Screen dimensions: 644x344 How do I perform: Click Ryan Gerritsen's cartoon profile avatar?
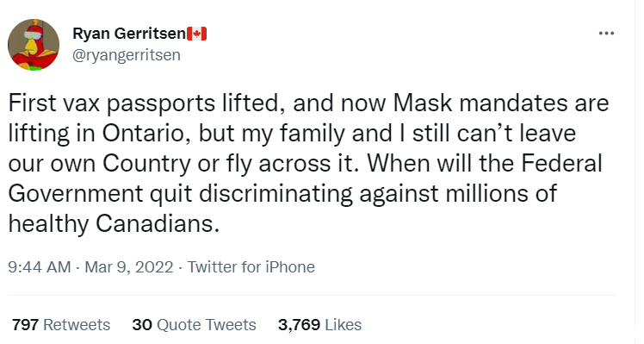pyautogui.click(x=34, y=45)
